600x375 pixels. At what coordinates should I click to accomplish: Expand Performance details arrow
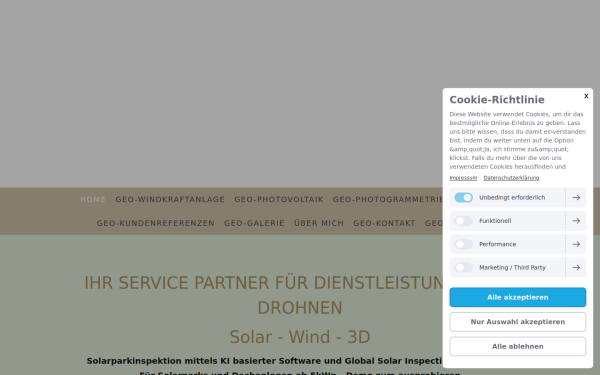click(x=576, y=244)
